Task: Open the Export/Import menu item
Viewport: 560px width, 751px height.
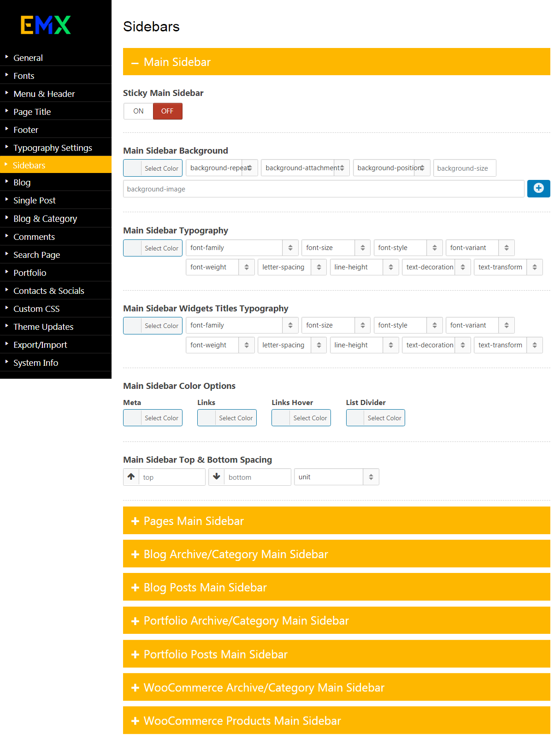Action: tap(40, 345)
